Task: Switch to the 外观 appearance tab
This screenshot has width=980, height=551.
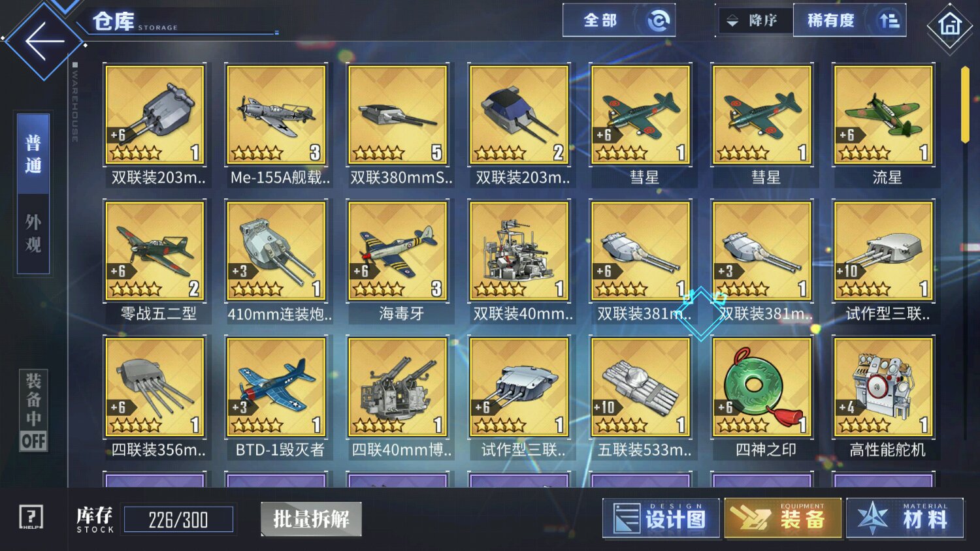Action: [x=33, y=234]
